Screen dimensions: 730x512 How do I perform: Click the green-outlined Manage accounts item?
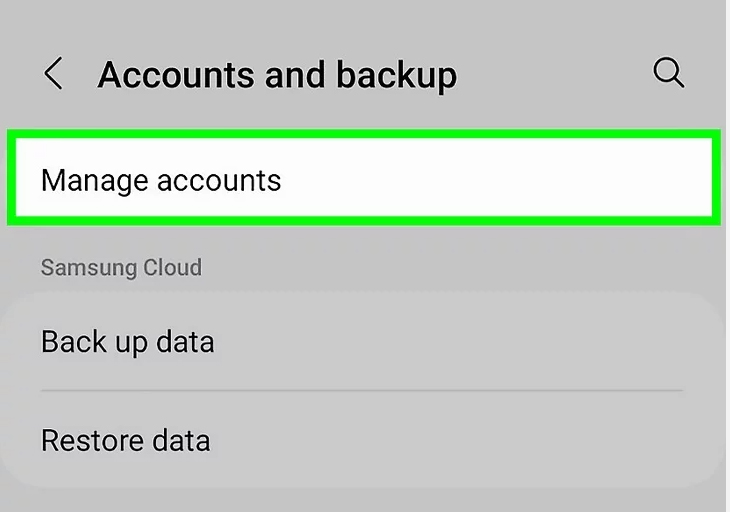point(364,177)
